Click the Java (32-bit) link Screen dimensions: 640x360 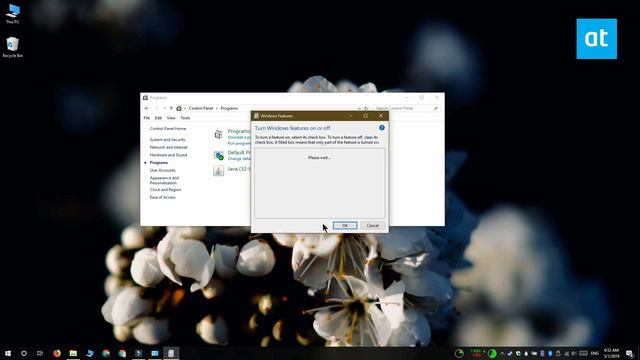239,169
